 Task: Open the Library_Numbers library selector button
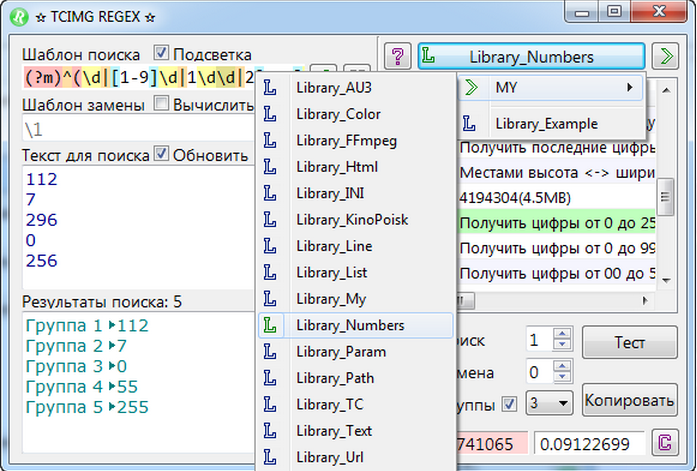(x=531, y=56)
